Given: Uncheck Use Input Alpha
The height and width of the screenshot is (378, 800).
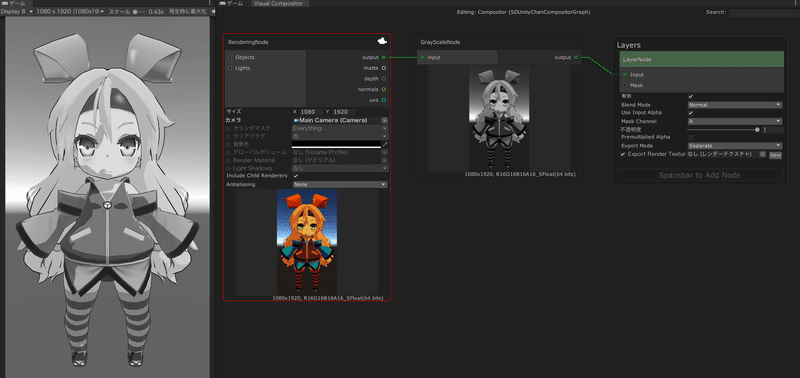Looking at the screenshot, I should [691, 112].
